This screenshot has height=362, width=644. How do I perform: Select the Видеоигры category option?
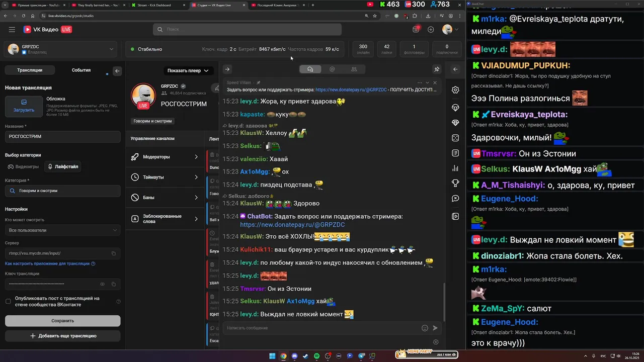tap(23, 166)
